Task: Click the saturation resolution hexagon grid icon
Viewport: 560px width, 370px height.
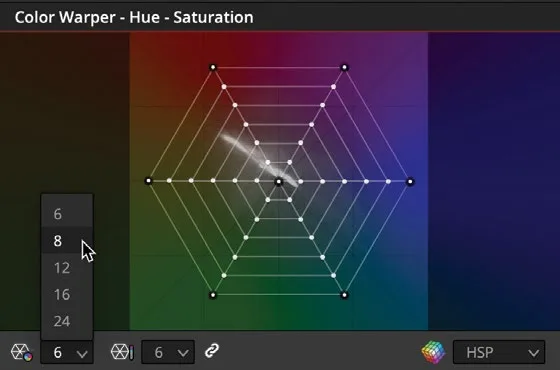Action: point(122,352)
